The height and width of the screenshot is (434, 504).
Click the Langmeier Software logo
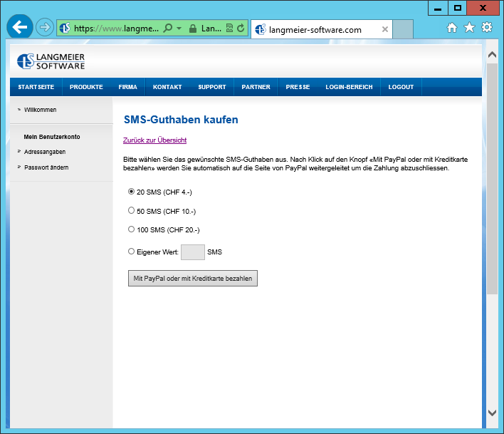pos(51,61)
